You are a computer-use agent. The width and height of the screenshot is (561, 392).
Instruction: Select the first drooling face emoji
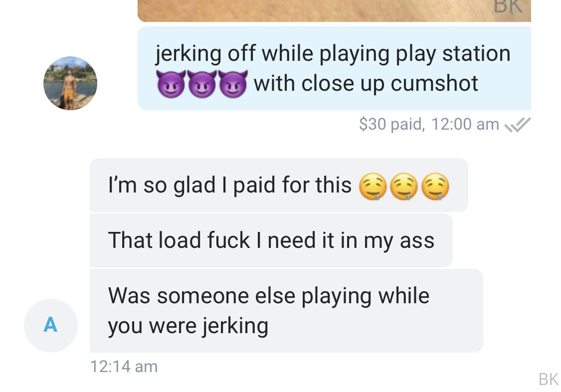click(x=373, y=187)
